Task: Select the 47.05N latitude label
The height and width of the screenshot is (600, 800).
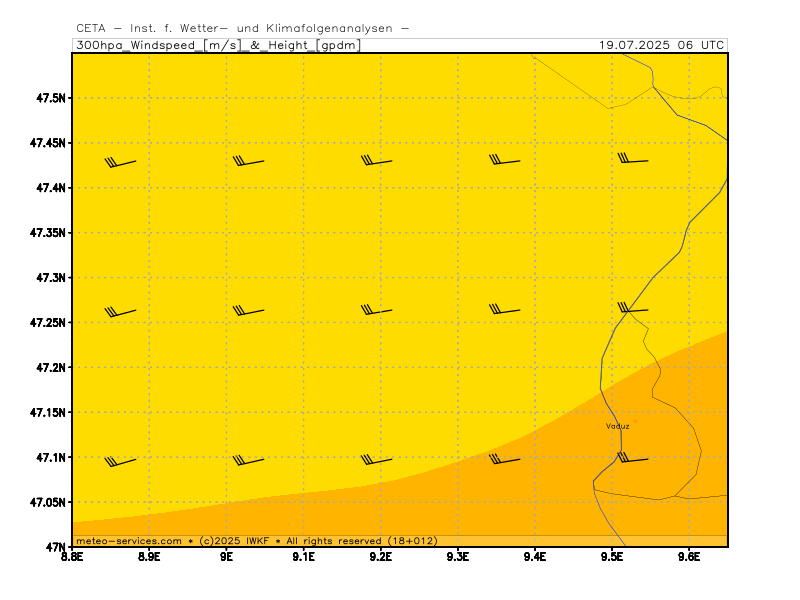Action: point(48,502)
